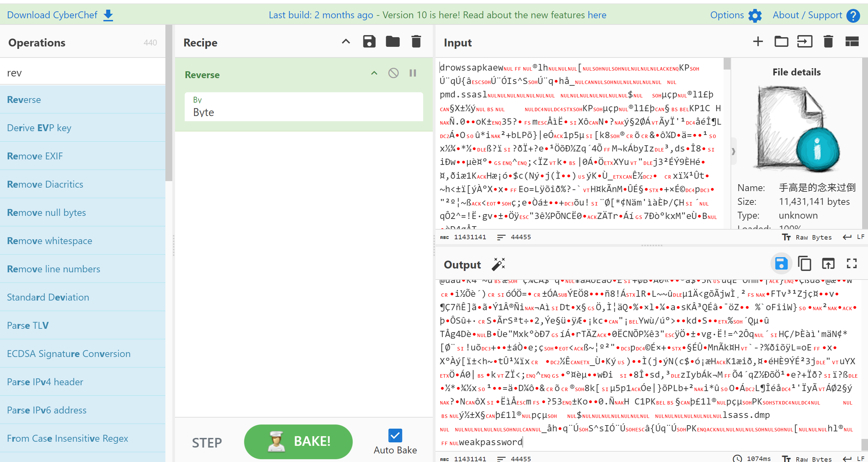Change output character encoding Raw Bytes
The width and height of the screenshot is (868, 462).
806,459
